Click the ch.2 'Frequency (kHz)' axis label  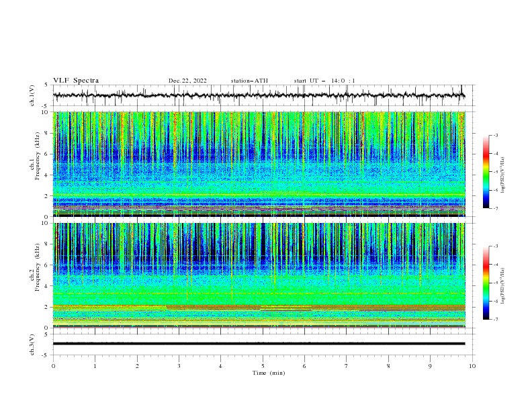38,267
